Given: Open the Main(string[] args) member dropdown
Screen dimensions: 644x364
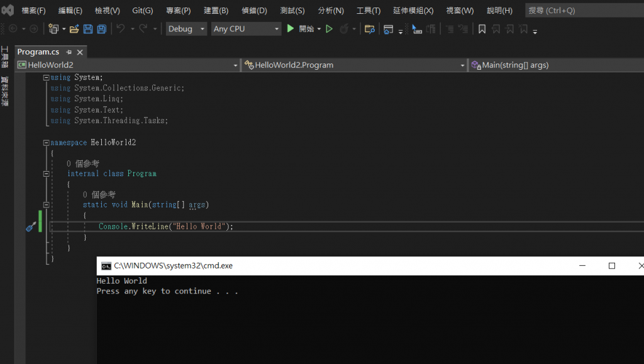Looking at the screenshot, I should click(557, 65).
